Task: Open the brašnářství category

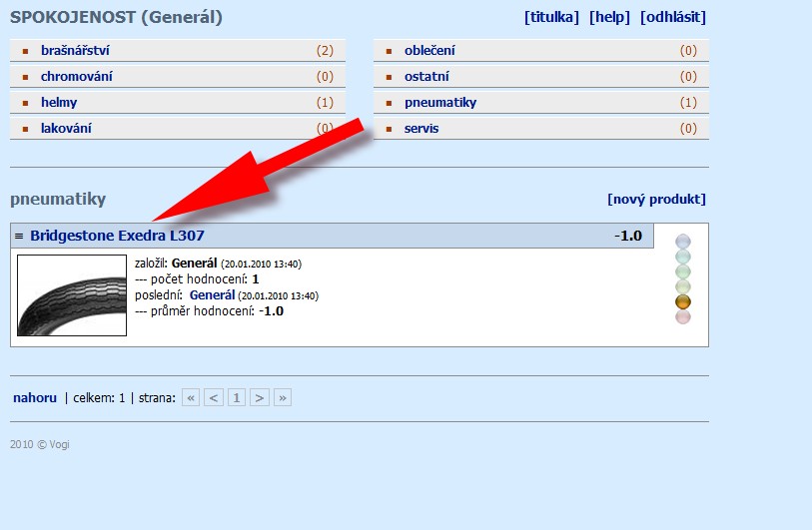Action: (75, 51)
